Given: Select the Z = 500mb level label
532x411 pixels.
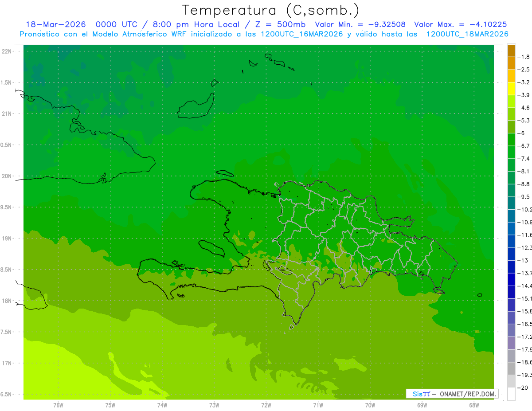Looking at the screenshot, I should click(x=279, y=24).
